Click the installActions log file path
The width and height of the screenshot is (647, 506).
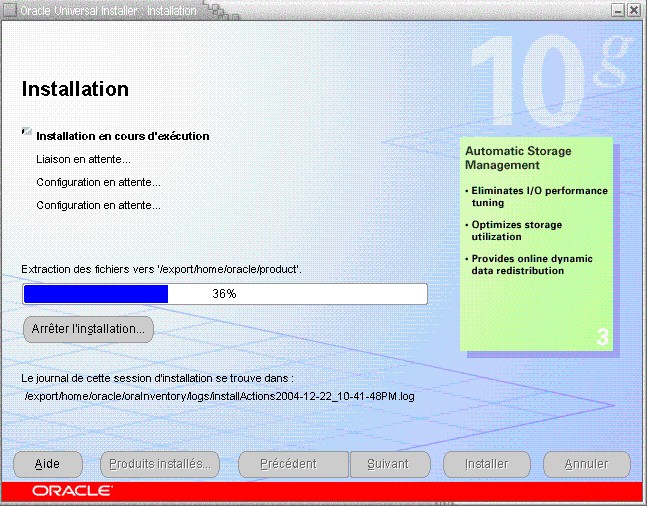[219, 396]
